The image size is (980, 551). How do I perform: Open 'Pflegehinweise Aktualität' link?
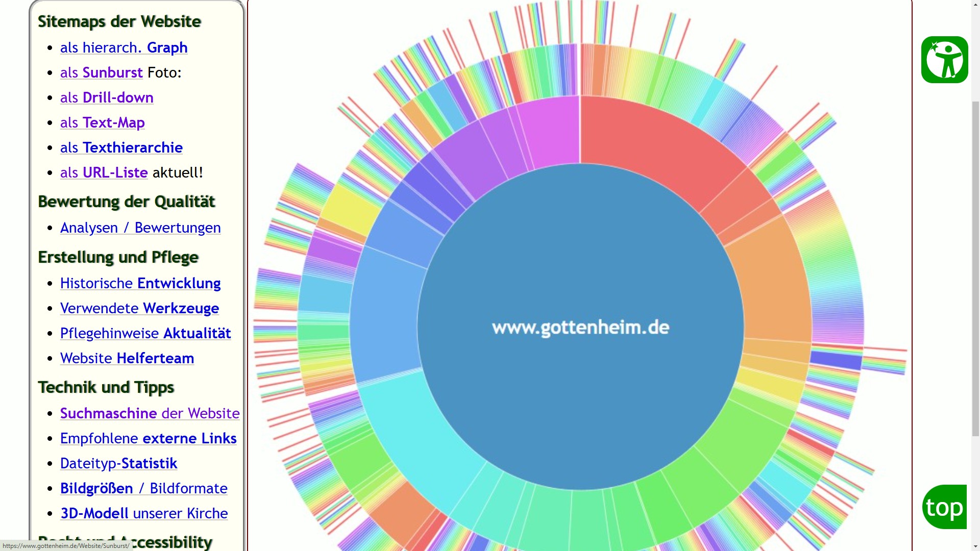point(145,333)
